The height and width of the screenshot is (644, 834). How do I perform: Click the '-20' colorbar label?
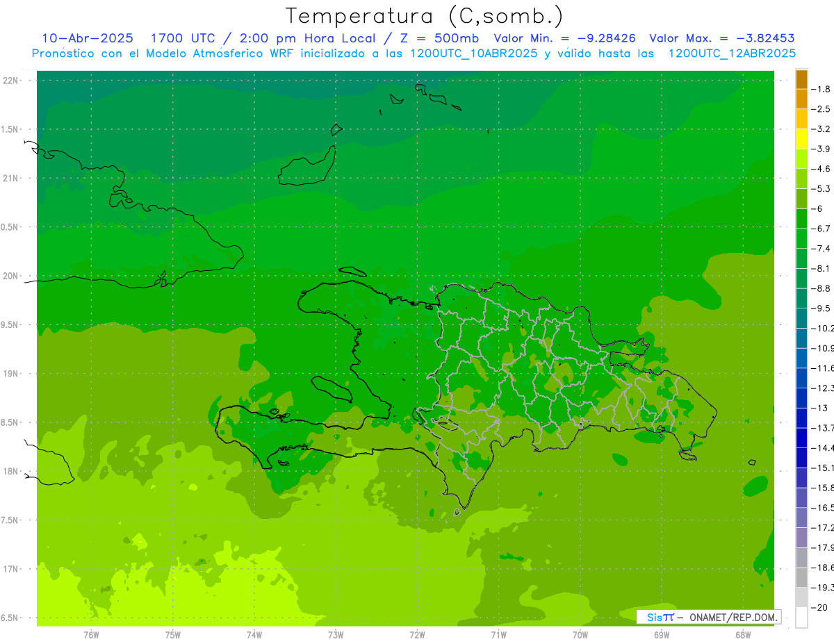pos(819,607)
